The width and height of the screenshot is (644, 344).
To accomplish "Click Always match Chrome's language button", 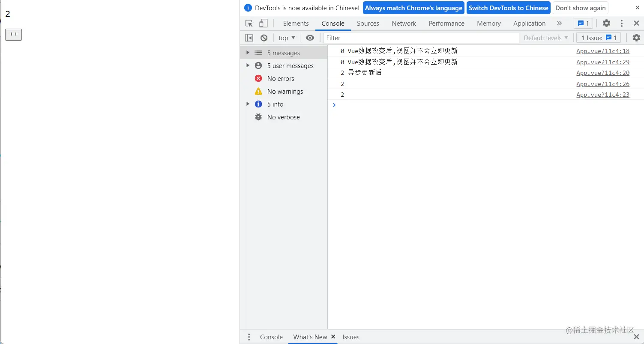I will [x=413, y=8].
